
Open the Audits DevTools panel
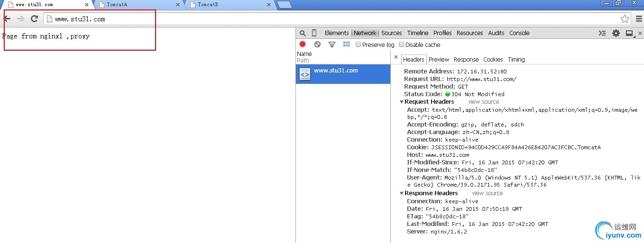point(496,33)
